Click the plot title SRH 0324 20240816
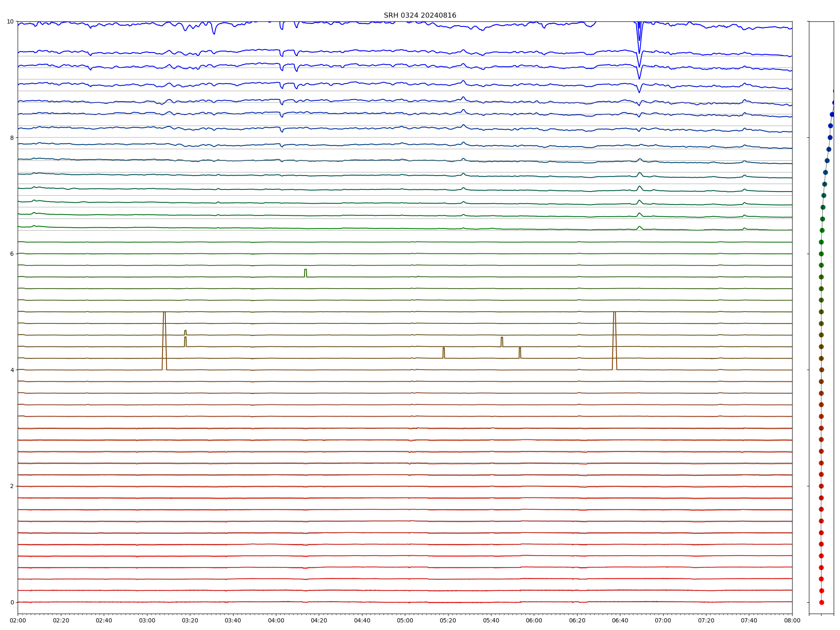Image resolution: width=840 pixels, height=630 pixels. [x=420, y=16]
